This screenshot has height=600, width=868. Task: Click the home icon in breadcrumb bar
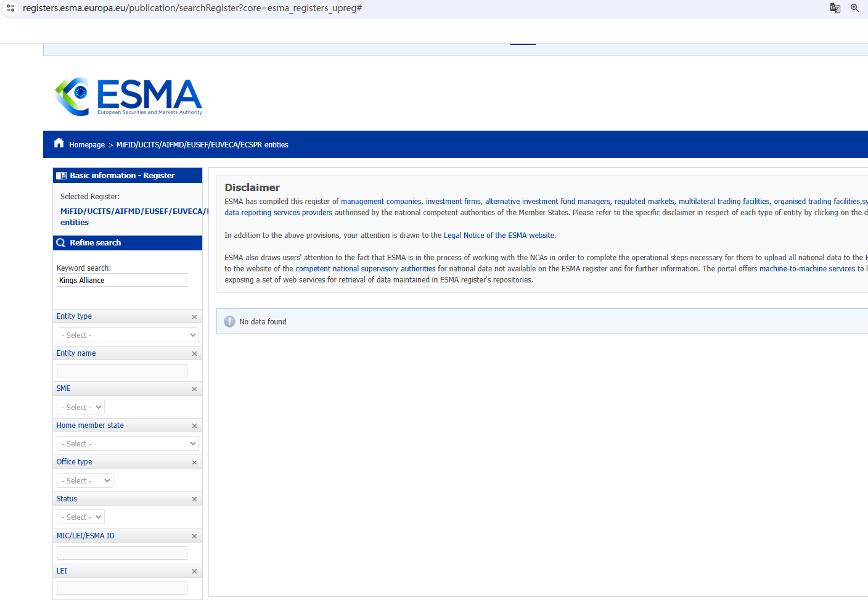click(59, 143)
